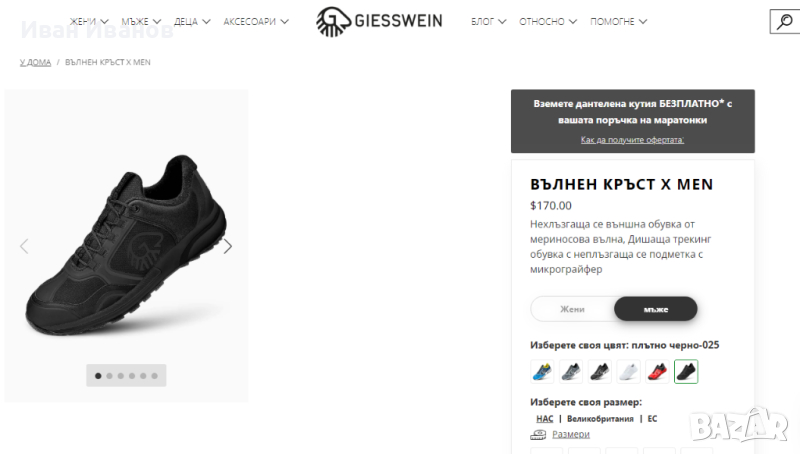Screen dimensions: 800x454
Task: Select мъже in gender toggle
Action: click(x=656, y=309)
